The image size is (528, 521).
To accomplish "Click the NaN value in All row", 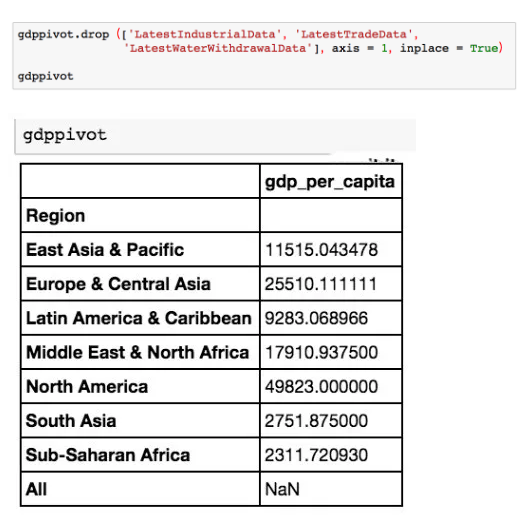I will click(282, 489).
